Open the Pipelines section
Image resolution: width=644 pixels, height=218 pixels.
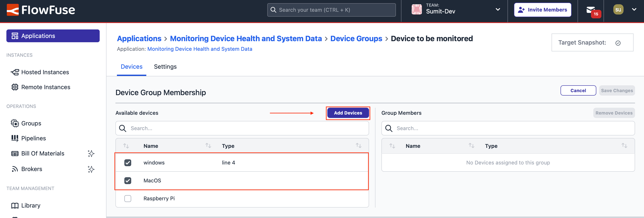pos(33,138)
